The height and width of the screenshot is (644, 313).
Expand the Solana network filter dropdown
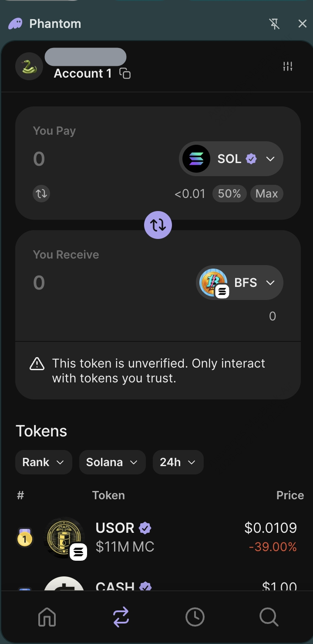click(112, 462)
